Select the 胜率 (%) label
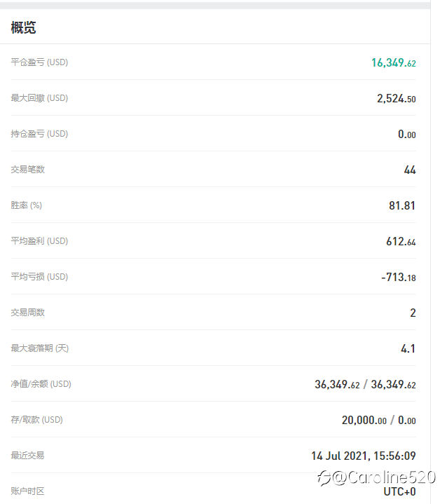440x504 pixels. point(27,205)
